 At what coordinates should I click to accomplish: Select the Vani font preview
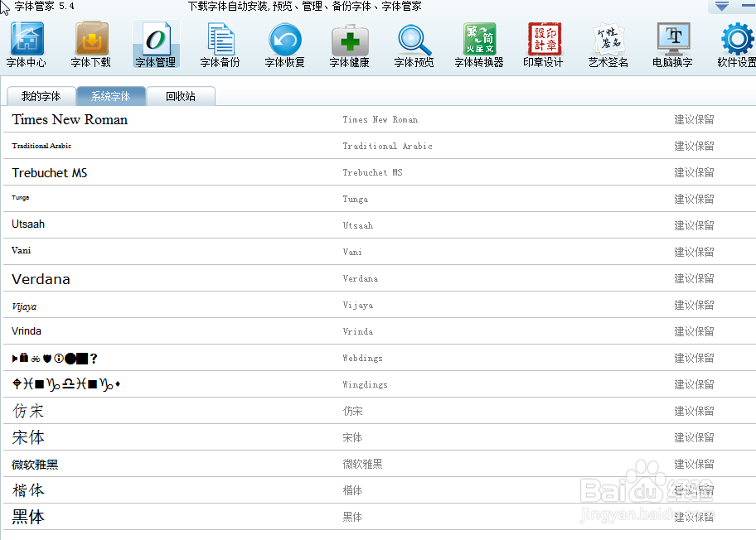tap(22, 250)
